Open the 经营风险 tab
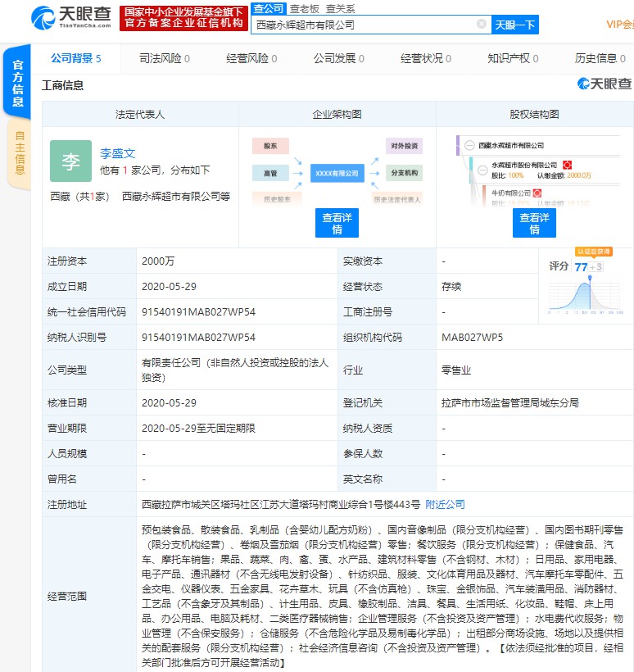Screen dimensions: 634x672 [x=251, y=58]
